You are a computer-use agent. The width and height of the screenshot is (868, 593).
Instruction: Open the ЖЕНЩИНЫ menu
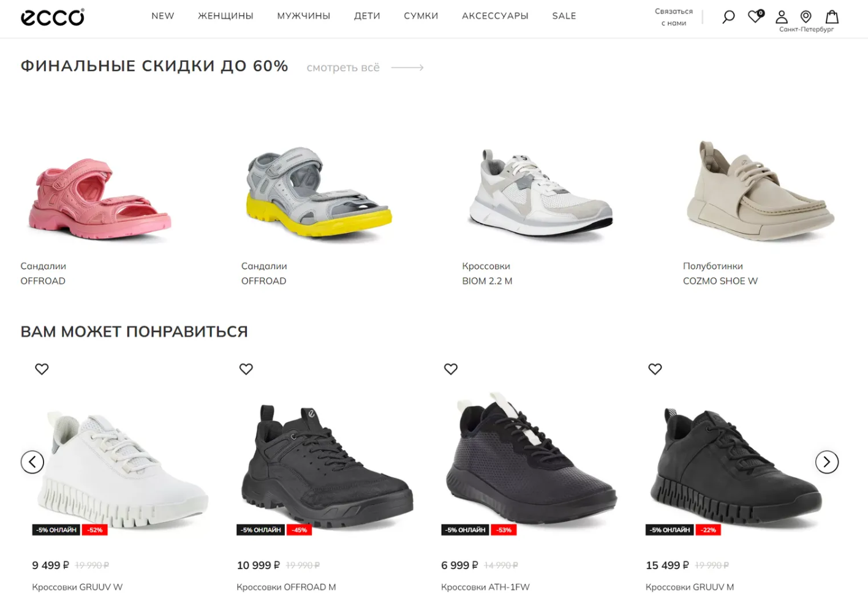click(x=225, y=16)
